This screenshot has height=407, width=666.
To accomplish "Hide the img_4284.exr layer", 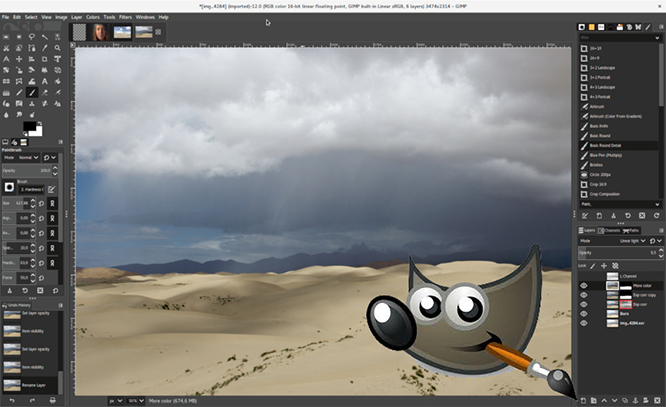I will coord(584,323).
